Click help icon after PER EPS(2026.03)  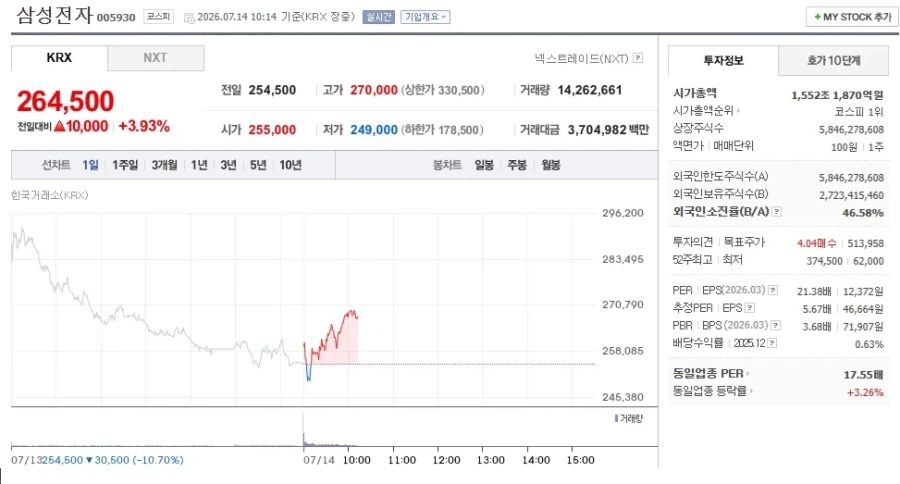pos(773,290)
